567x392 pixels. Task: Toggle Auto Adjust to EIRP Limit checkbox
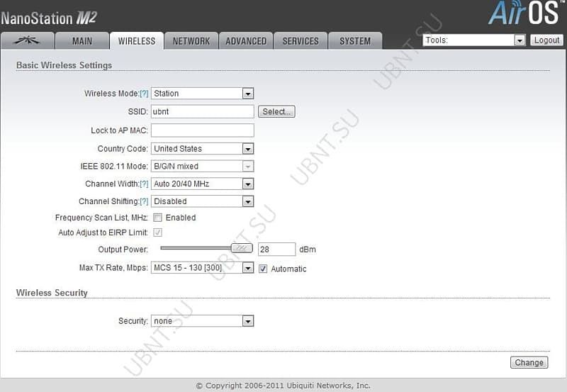coord(157,233)
